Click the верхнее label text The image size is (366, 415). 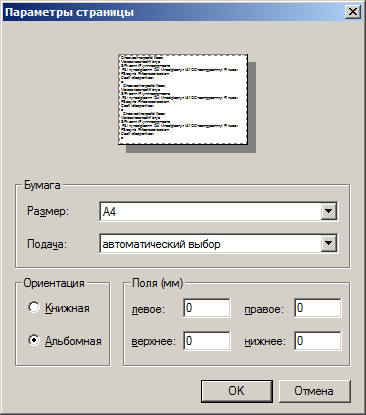click(x=153, y=342)
